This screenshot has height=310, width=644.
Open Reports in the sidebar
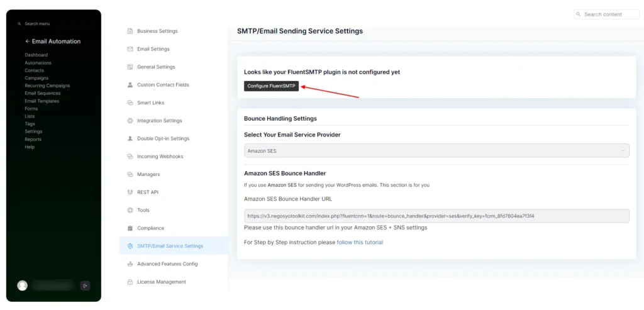[x=33, y=139]
